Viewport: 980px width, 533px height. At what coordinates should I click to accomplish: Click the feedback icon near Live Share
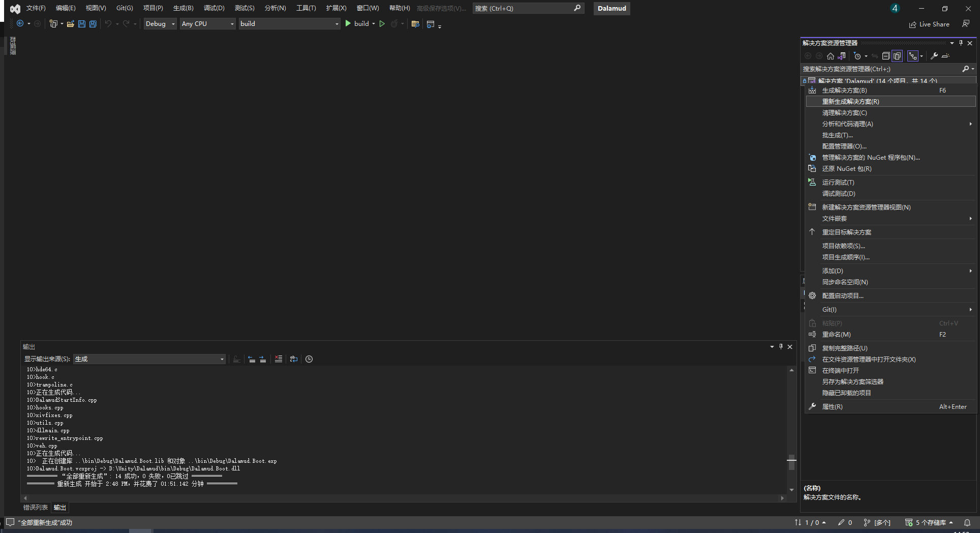pyautogui.click(x=966, y=24)
